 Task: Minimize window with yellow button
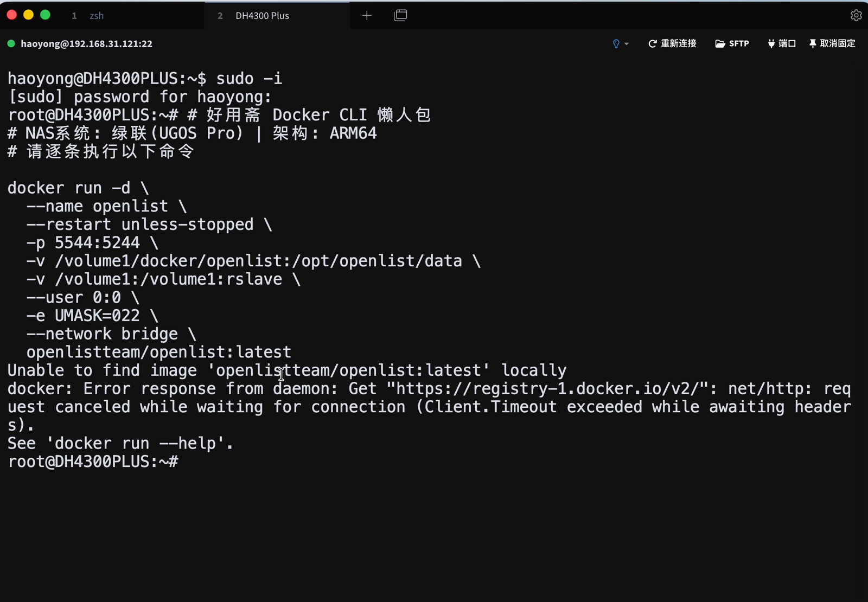click(28, 15)
